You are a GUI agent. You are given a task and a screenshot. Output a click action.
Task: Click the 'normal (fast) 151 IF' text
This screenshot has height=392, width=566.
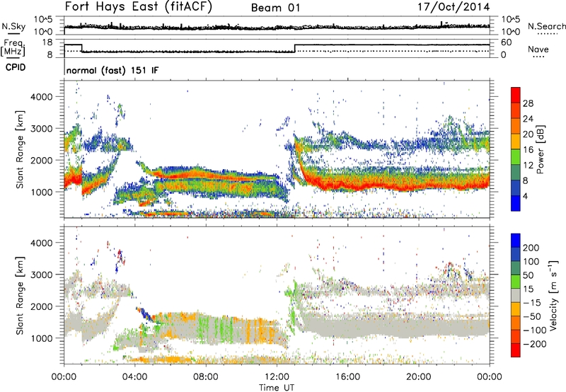pos(112,70)
